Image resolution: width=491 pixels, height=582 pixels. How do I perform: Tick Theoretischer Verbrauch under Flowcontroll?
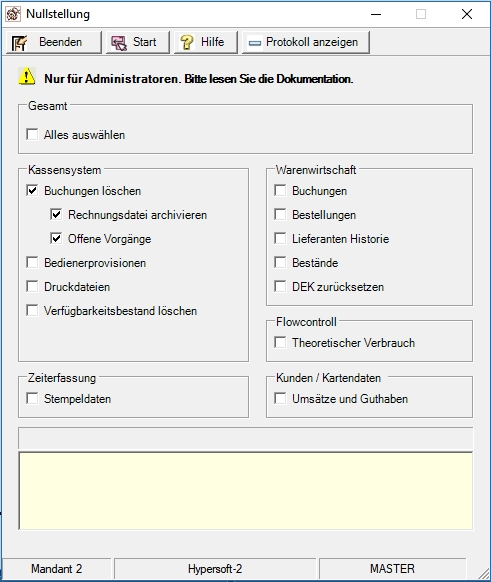(280, 342)
